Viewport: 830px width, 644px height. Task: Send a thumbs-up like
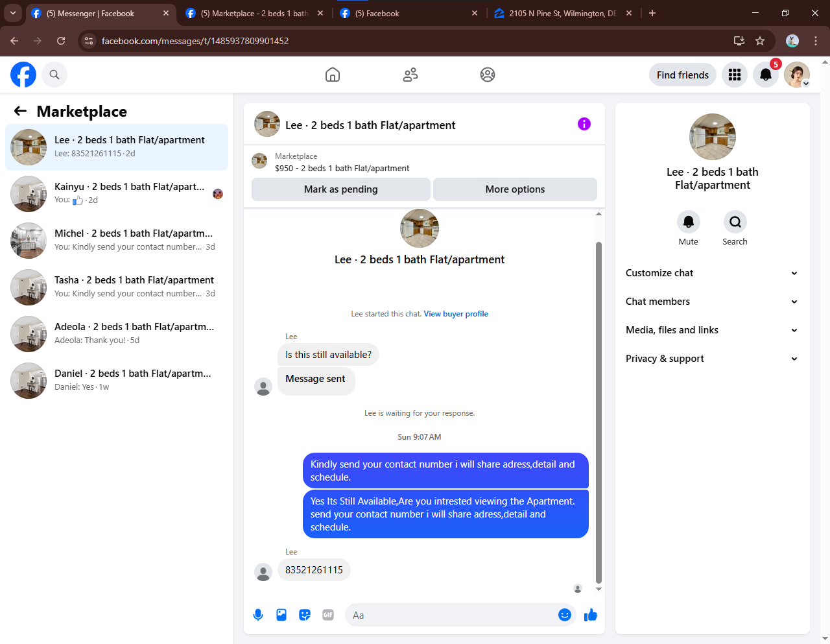click(x=590, y=615)
